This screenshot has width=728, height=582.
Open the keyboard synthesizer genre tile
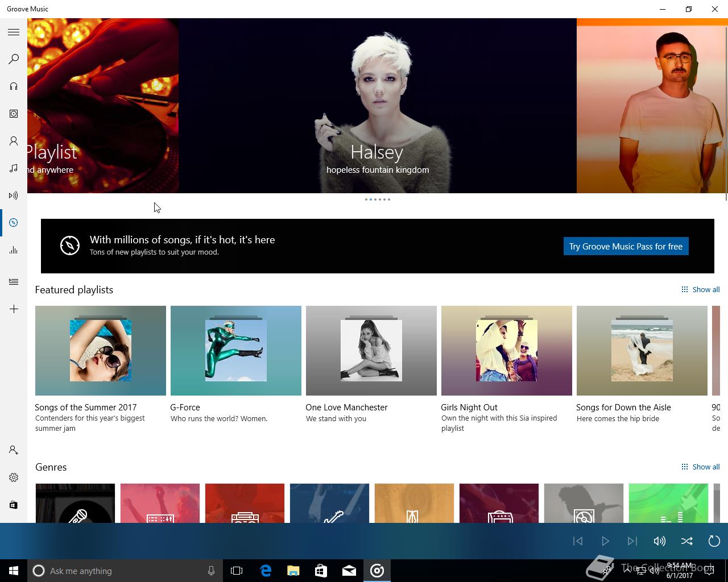[x=160, y=503]
